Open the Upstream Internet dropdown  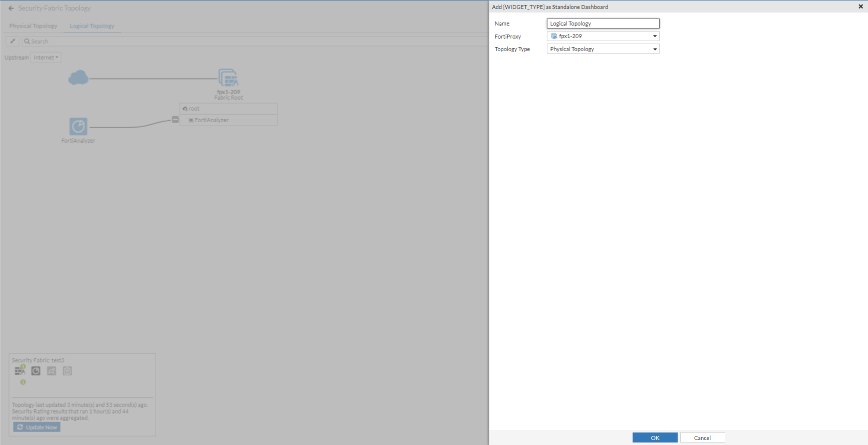46,58
